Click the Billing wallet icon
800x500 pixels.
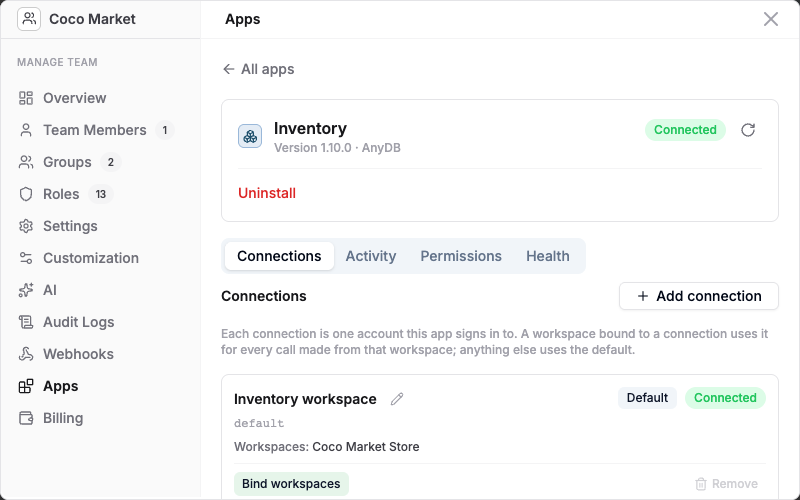26,418
